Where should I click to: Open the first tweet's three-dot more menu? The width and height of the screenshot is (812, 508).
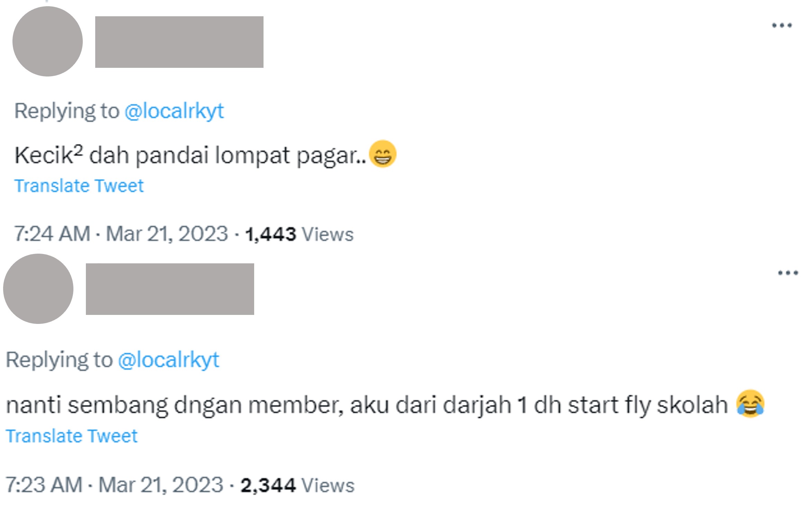pyautogui.click(x=782, y=25)
